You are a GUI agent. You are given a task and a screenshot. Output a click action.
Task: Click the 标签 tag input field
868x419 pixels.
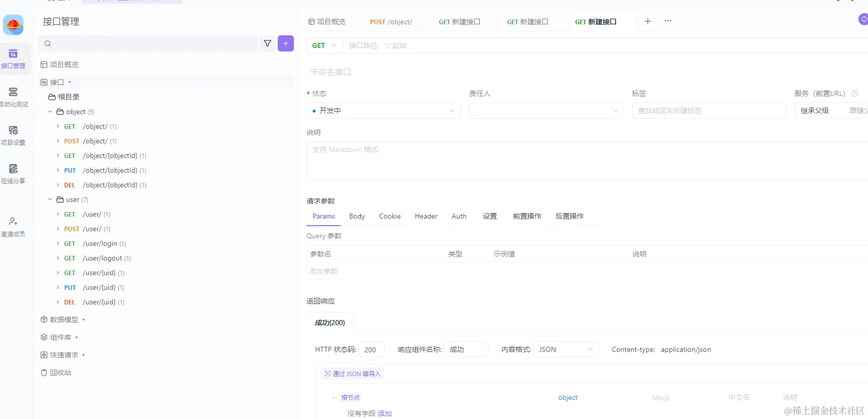(x=709, y=111)
